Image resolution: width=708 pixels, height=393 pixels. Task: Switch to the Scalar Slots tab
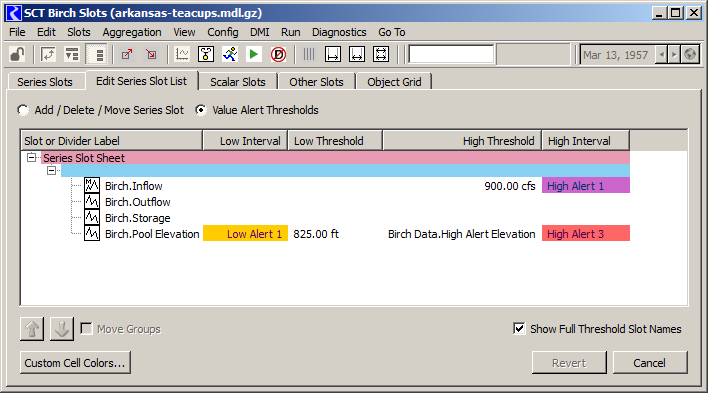(238, 82)
